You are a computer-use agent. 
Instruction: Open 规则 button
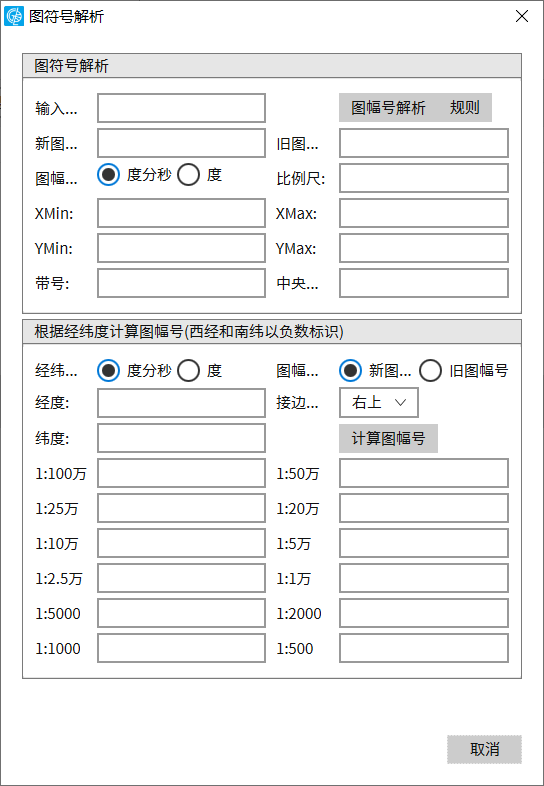[x=464, y=107]
